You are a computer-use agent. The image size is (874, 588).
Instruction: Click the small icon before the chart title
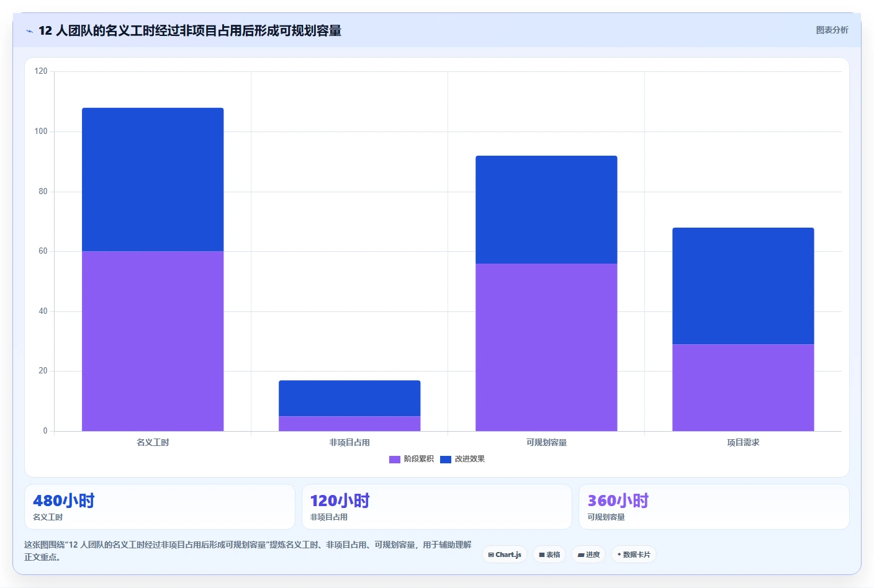[x=29, y=31]
